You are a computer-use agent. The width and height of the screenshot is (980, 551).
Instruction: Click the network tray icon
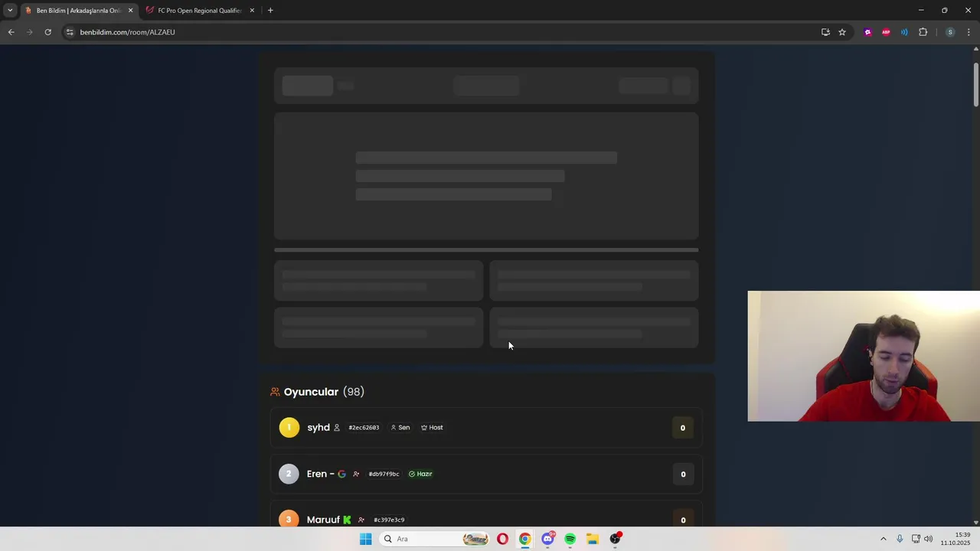(x=916, y=539)
